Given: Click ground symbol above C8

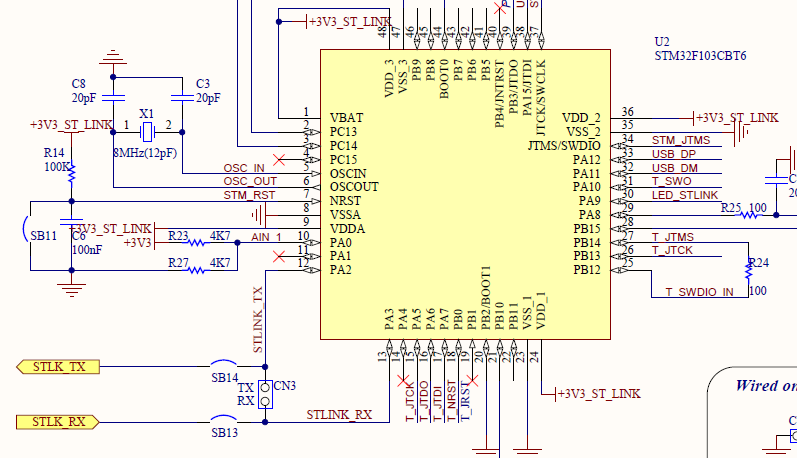Looking at the screenshot, I should click(113, 57).
